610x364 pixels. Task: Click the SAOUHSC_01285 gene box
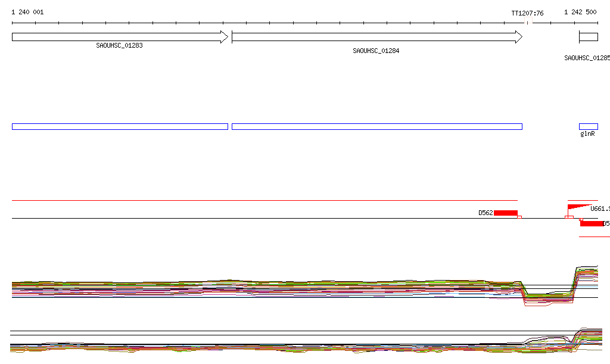click(x=589, y=37)
